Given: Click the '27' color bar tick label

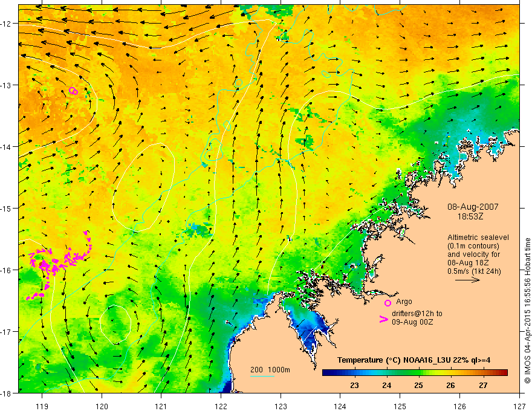Looking at the screenshot, I should pos(483,386).
